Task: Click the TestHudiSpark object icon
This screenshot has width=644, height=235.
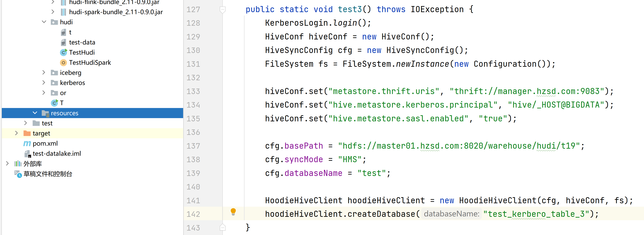Action: tap(63, 63)
